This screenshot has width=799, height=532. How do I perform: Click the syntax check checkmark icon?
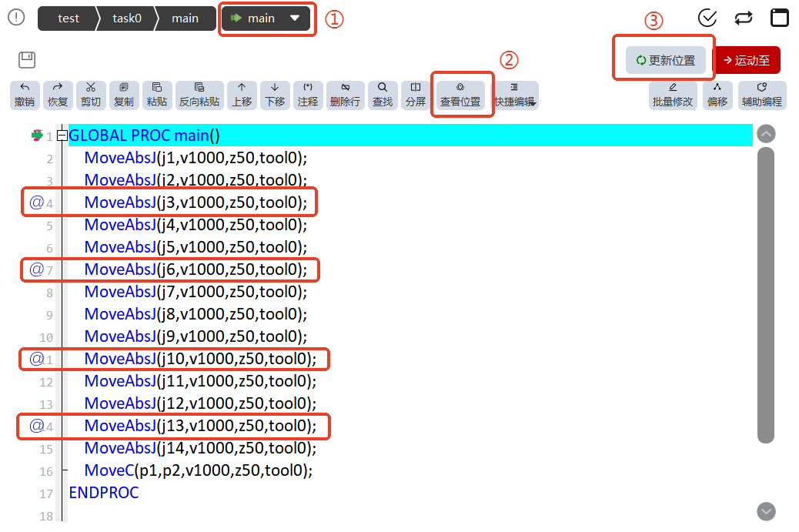707,18
